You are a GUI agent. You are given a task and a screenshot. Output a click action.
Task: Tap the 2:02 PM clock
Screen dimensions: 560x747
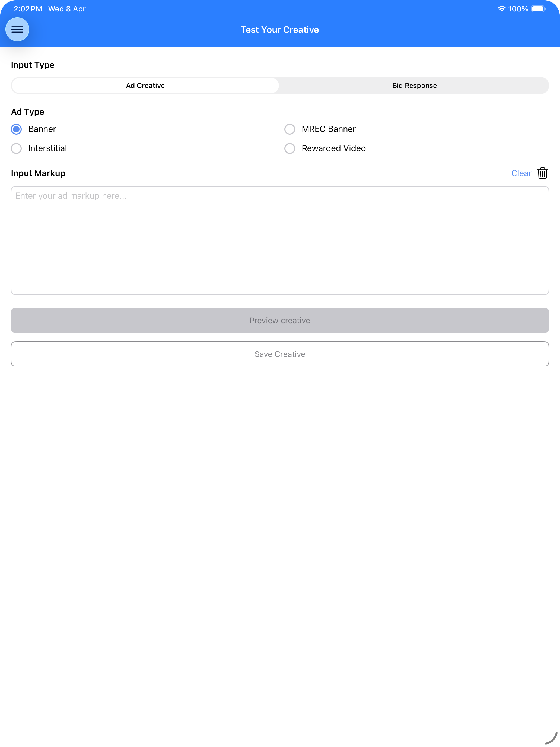point(28,9)
